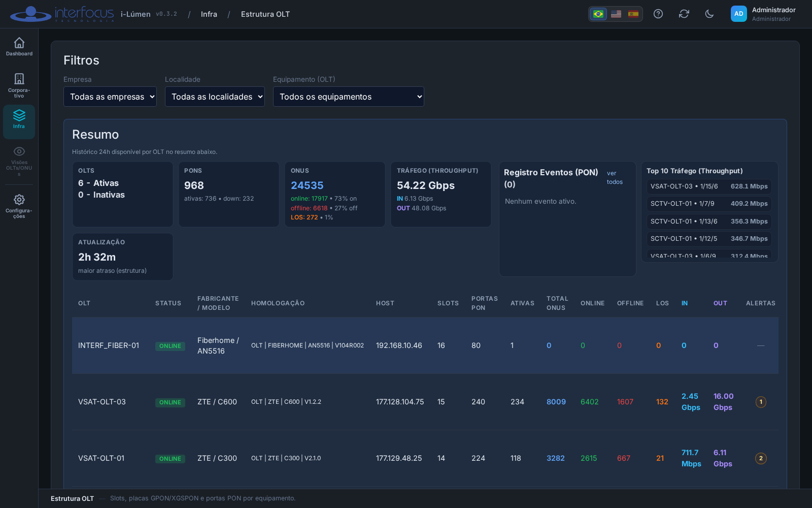Click the help question mark icon
This screenshot has width=812, height=508.
(658, 14)
